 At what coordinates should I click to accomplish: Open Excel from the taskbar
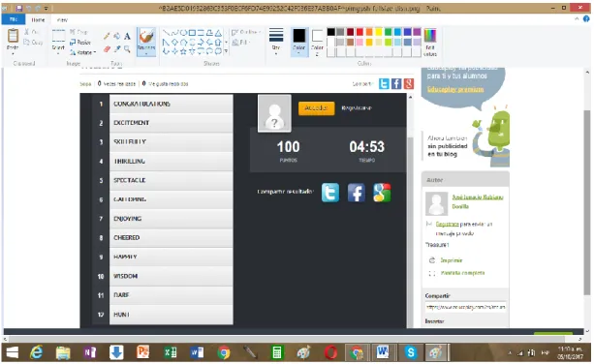point(171,352)
